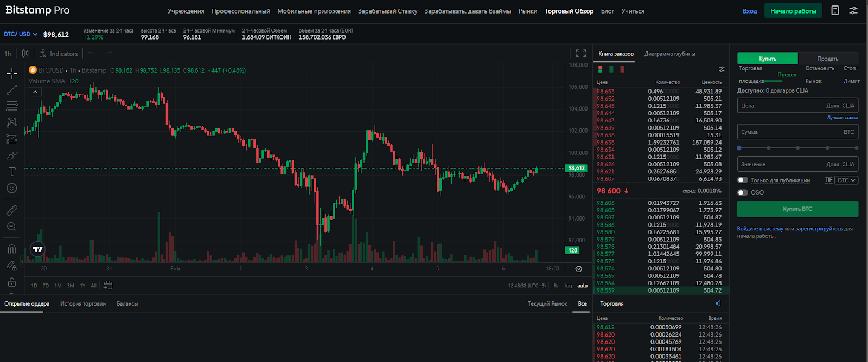Select the XABCD pattern tool

coord(12,122)
